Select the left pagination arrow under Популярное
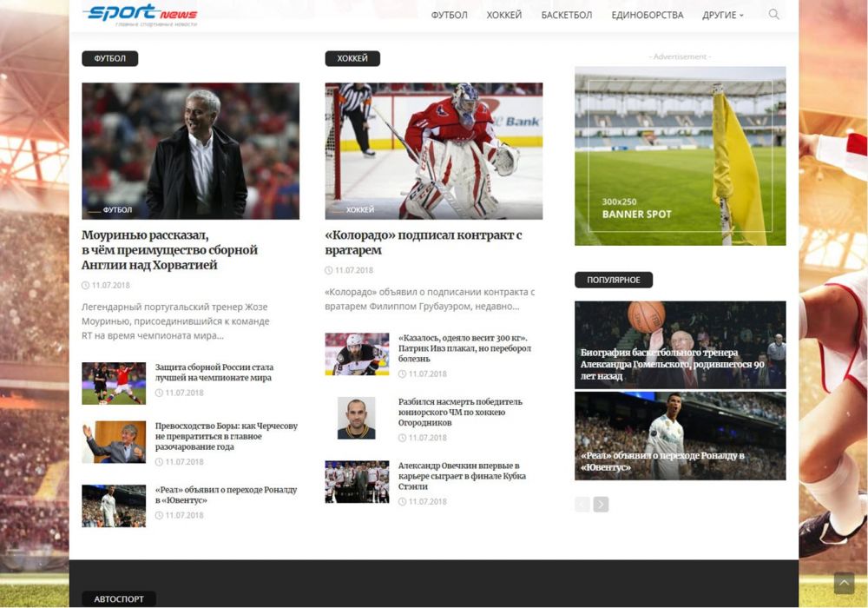The height and width of the screenshot is (608, 868). point(582,503)
